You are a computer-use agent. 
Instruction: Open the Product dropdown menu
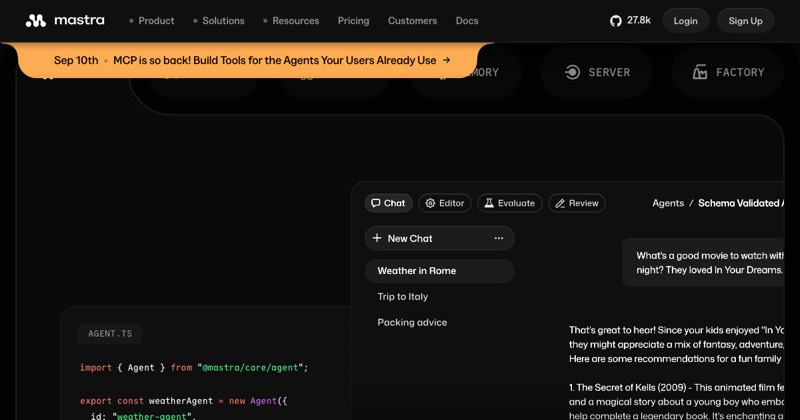152,21
